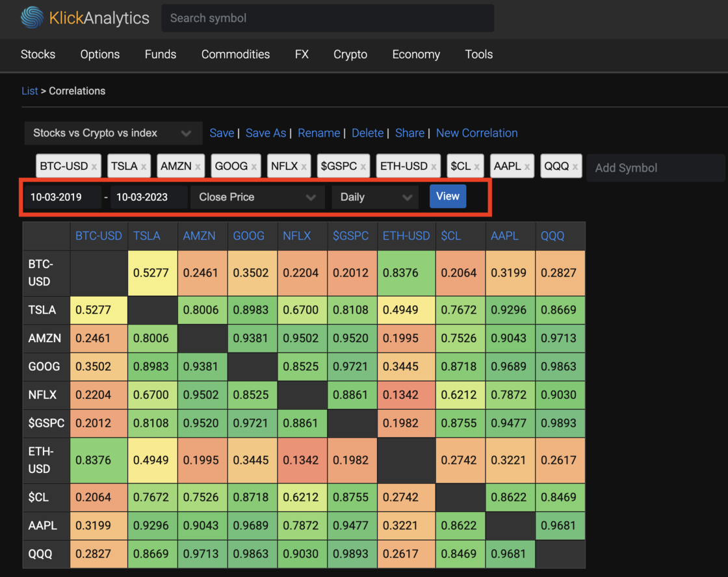Remove ETH-USD symbol tag via x

[434, 167]
